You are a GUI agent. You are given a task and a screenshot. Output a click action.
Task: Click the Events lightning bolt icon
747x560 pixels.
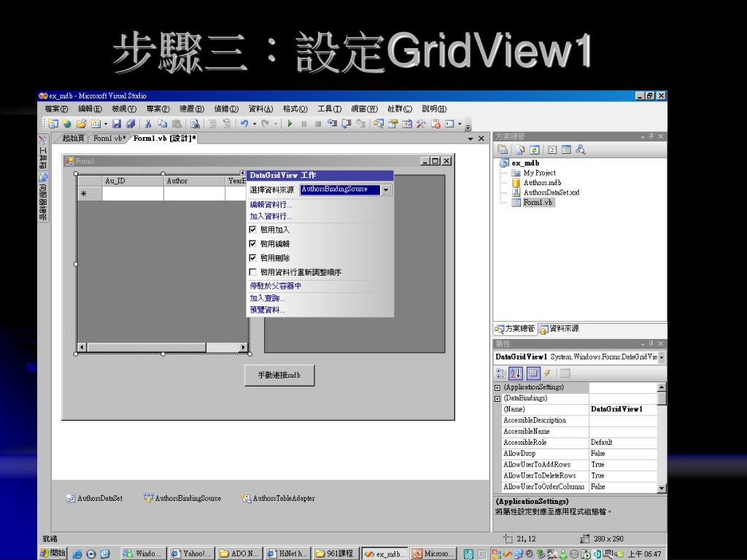pyautogui.click(x=547, y=373)
